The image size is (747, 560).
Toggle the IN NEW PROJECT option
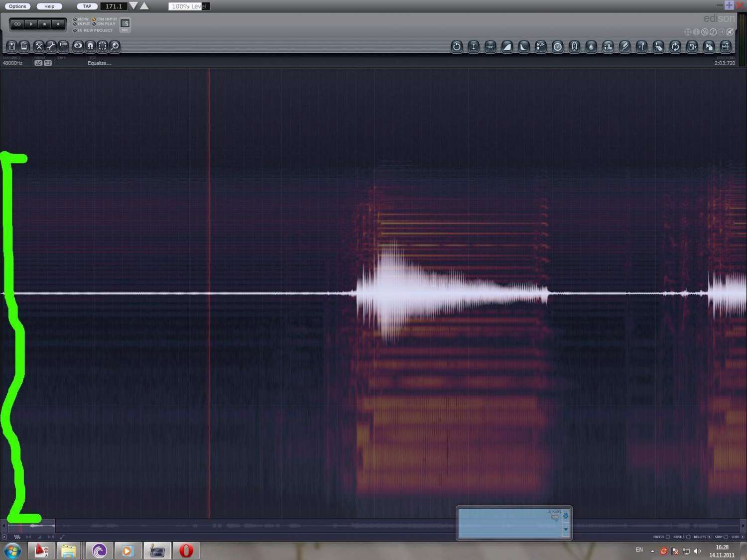click(x=75, y=30)
